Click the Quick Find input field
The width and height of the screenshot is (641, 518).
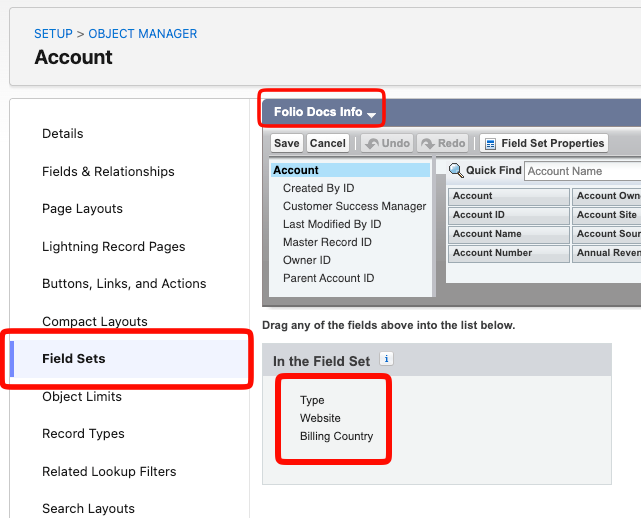[583, 171]
